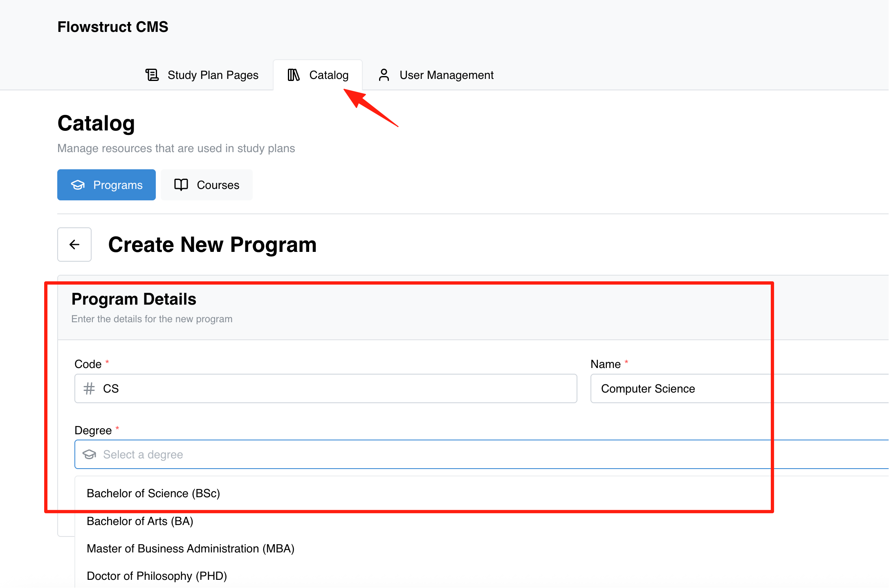Click 'Manage resources that are used in study plans' text
This screenshot has height=588, width=889.
coord(176,148)
